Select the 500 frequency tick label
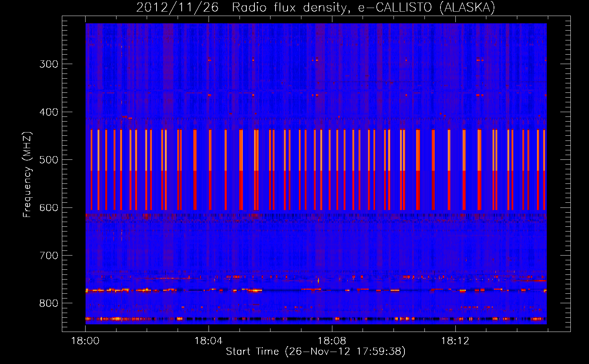Image resolution: width=589 pixels, height=364 pixels. click(49, 160)
